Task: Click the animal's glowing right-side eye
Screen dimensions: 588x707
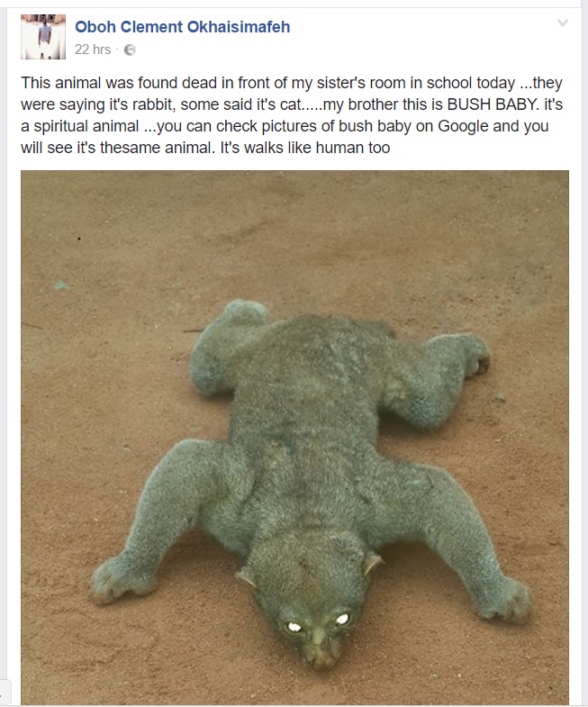Action: (x=342, y=619)
